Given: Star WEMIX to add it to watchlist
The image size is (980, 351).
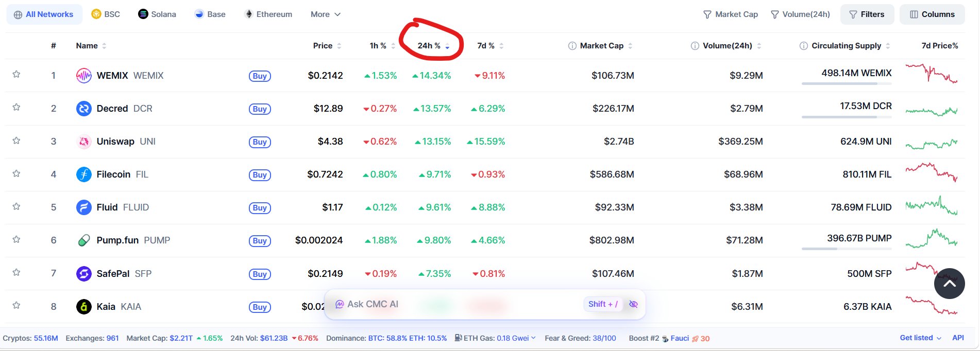Looking at the screenshot, I should [16, 74].
